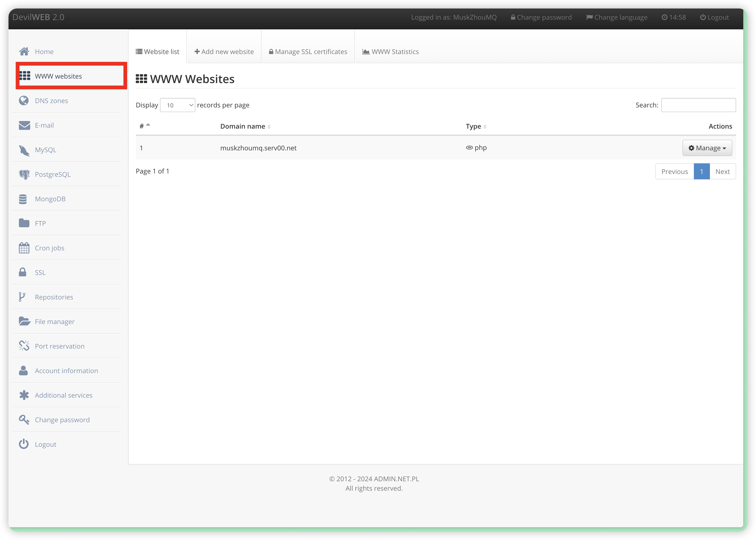756x540 pixels.
Task: Switch to Add new website tab
Action: tap(224, 52)
